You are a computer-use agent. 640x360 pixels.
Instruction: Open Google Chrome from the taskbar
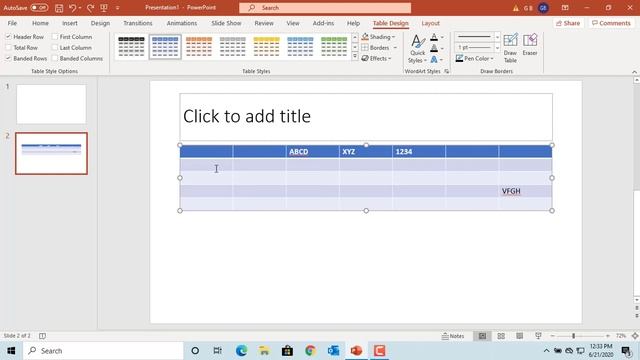pyautogui.click(x=310, y=351)
